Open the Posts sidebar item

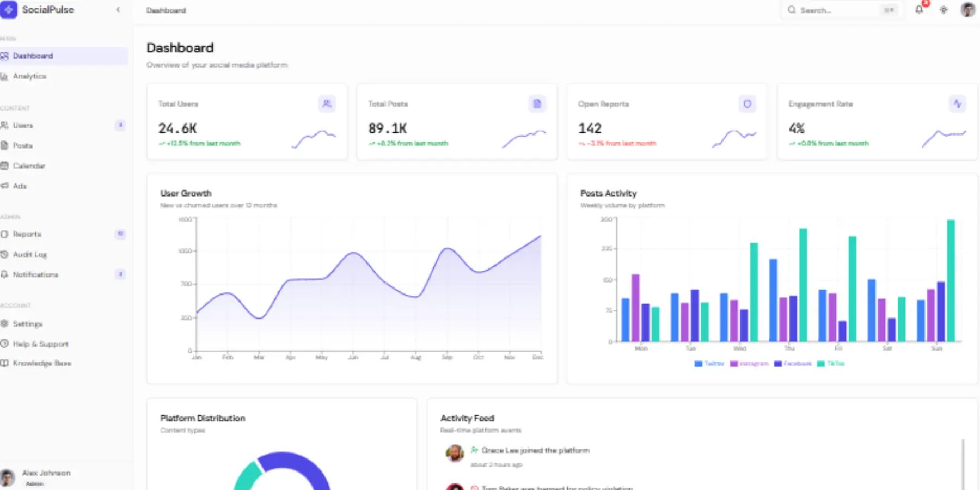tap(63, 145)
